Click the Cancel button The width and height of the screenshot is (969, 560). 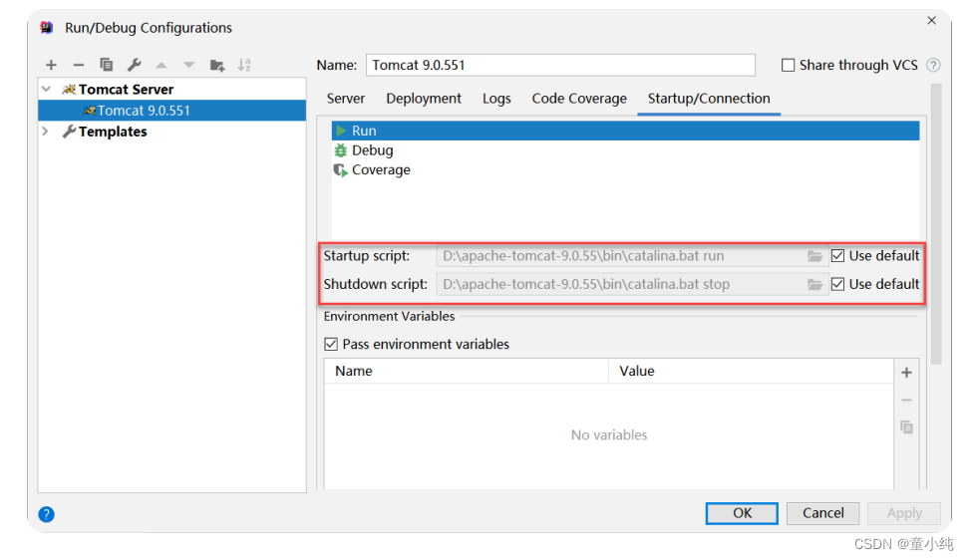(x=822, y=513)
